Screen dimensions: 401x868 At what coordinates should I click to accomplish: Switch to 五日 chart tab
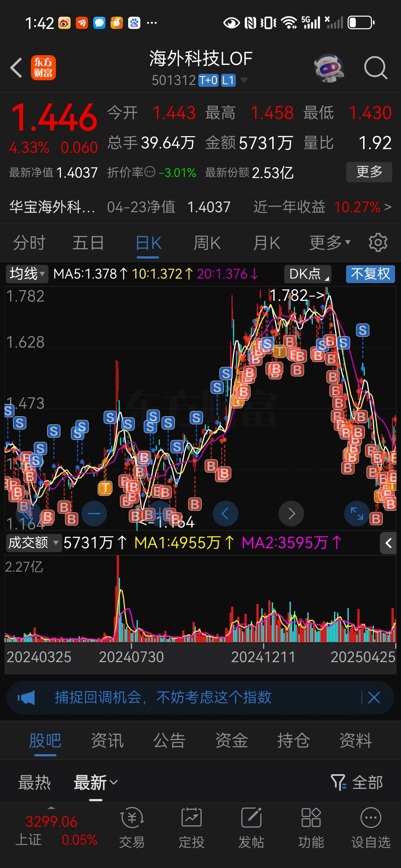tap(88, 243)
